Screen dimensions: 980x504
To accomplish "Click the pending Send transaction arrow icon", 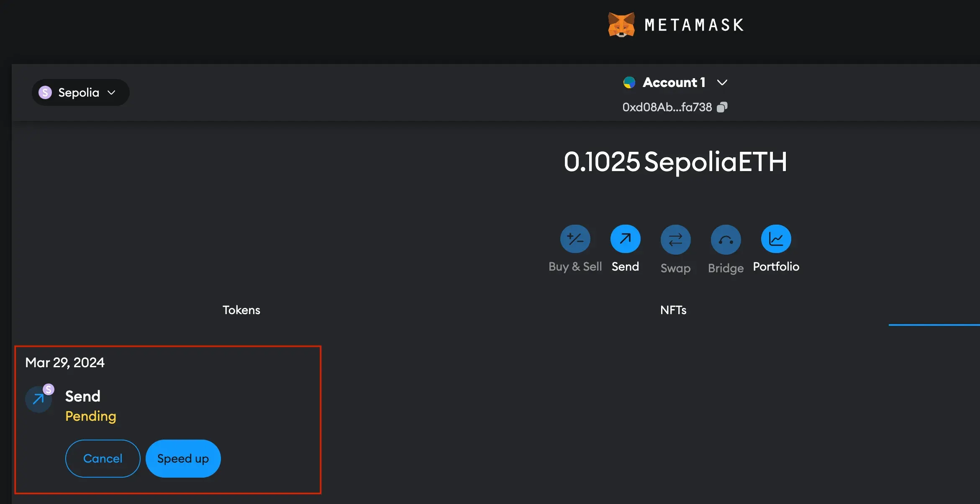I will point(38,399).
